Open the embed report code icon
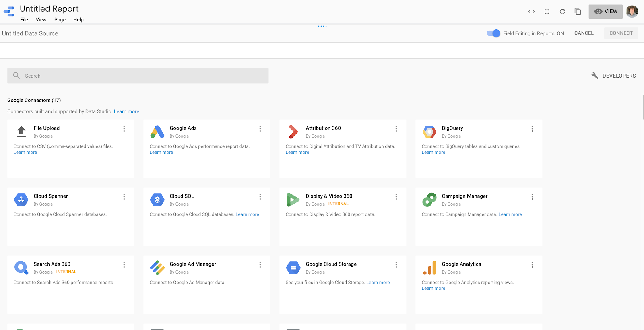 tap(531, 12)
